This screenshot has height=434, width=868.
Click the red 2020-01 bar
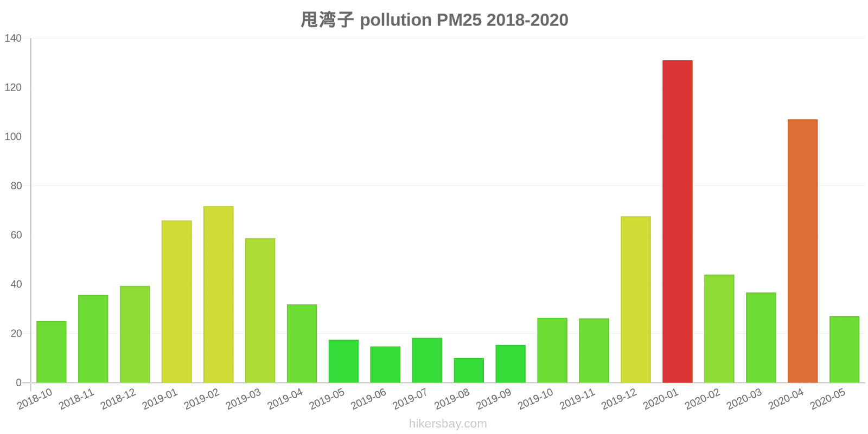677,221
